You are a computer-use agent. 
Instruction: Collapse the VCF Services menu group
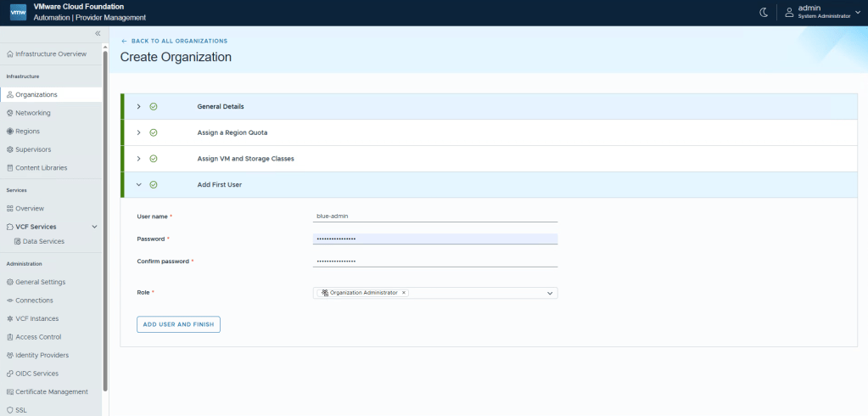94,227
